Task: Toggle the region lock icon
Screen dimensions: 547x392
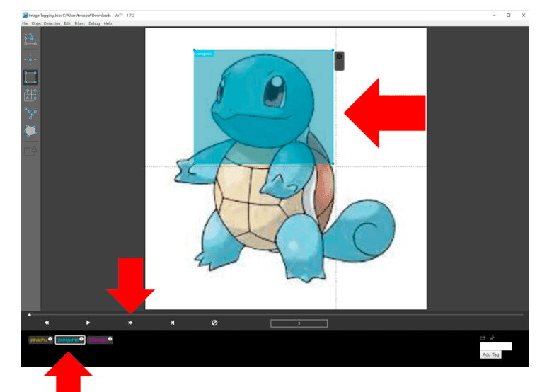Action: coord(30,151)
